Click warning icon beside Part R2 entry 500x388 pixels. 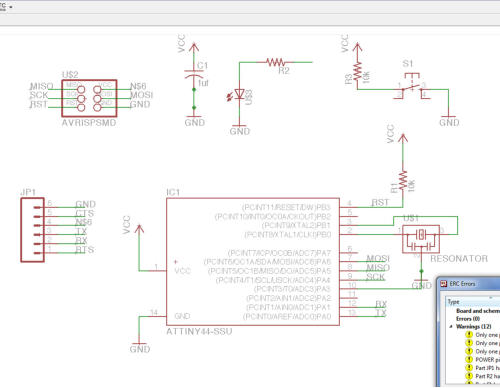(x=469, y=376)
